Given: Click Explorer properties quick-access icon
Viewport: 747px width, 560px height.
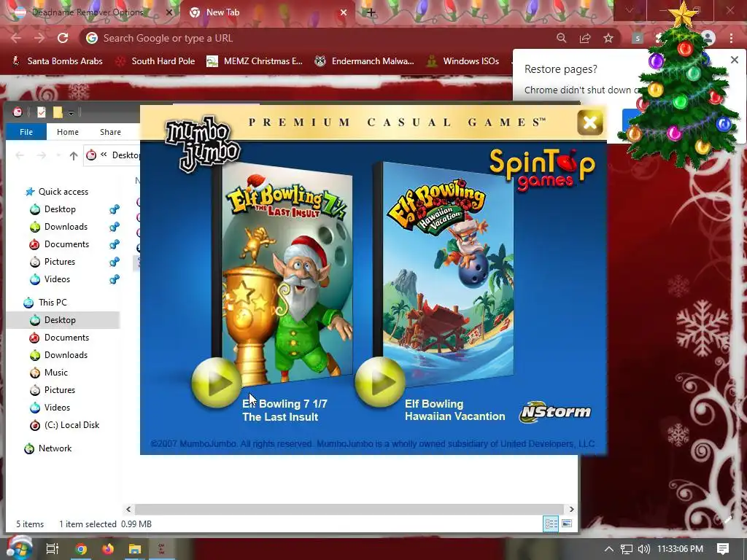Looking at the screenshot, I should click(42, 112).
